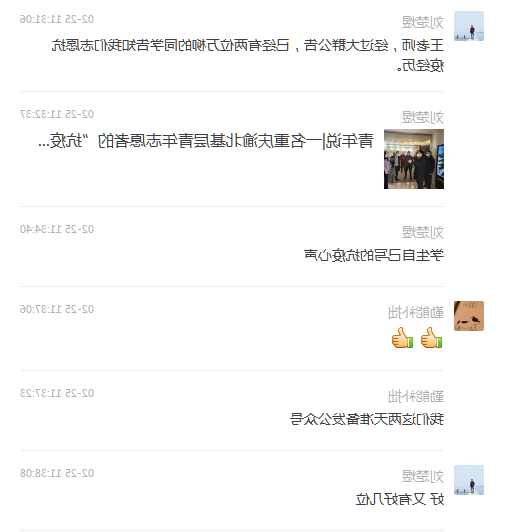Click 刘楚媛's avatar beside the 11:31:06 message
The height and width of the screenshot is (532, 511).
[469, 26]
